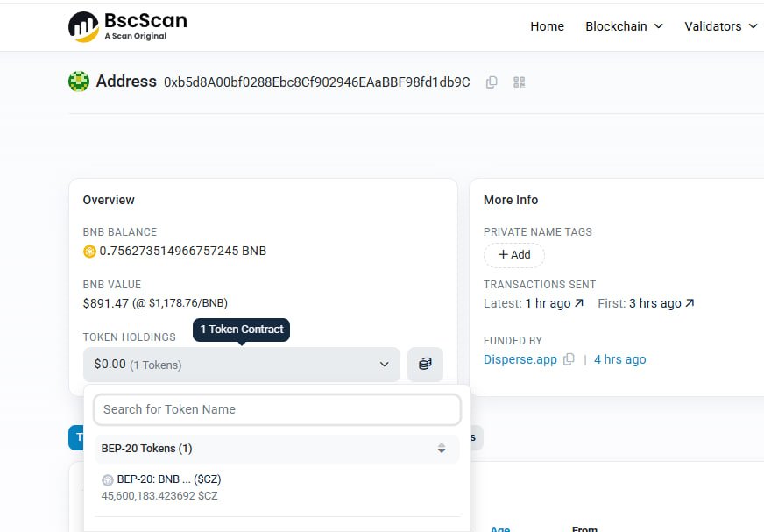Open the token holdings wallet view icon
764x532 pixels.
[x=425, y=364]
